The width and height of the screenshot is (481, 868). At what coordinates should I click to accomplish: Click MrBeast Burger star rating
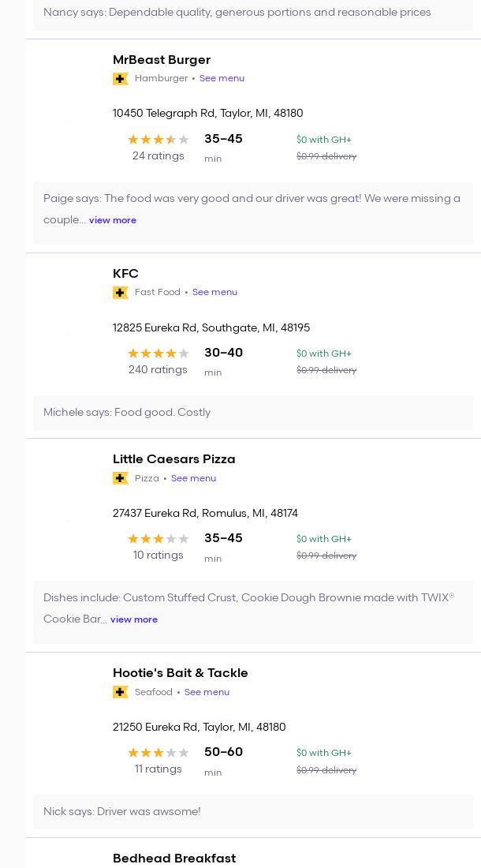click(x=158, y=140)
